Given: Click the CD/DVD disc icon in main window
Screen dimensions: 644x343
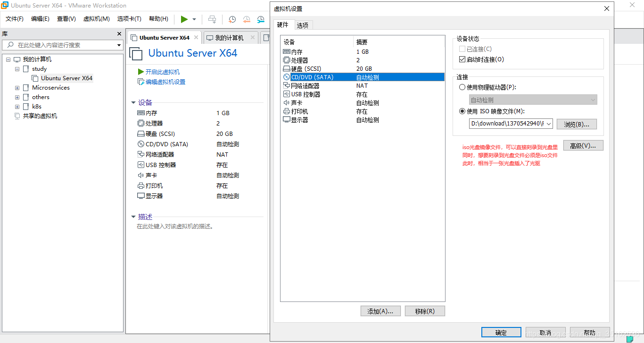Looking at the screenshot, I should tap(140, 144).
